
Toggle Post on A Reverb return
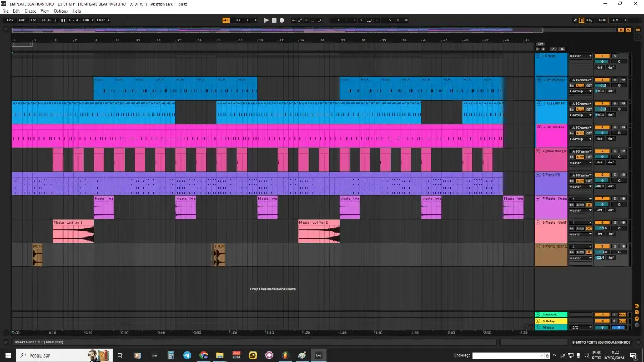623,314
